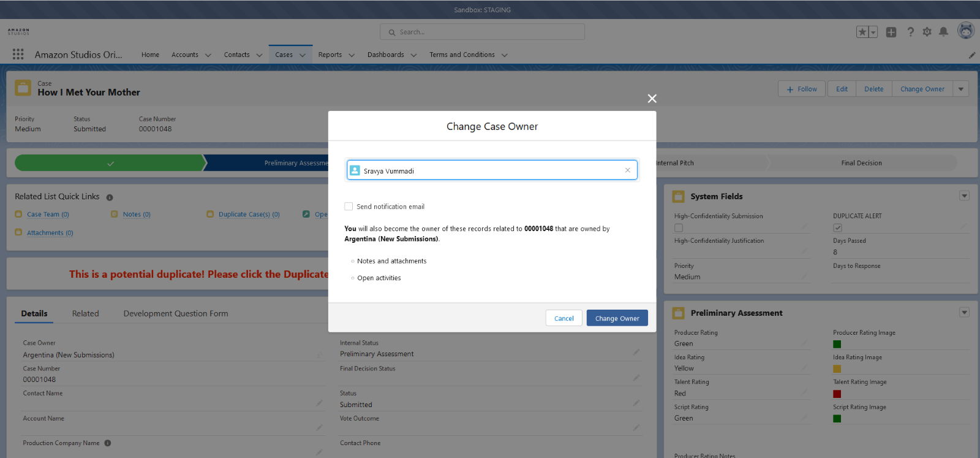Click the Notes list icon

click(115, 214)
